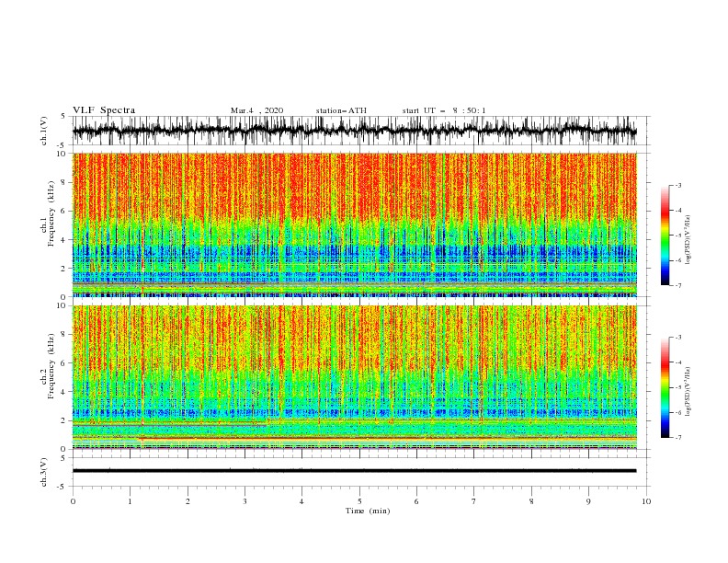Image resolution: width=728 pixels, height=563 pixels.
Task: Select the "start UT = 8 : 50: 1" text
Action: pyautogui.click(x=444, y=110)
